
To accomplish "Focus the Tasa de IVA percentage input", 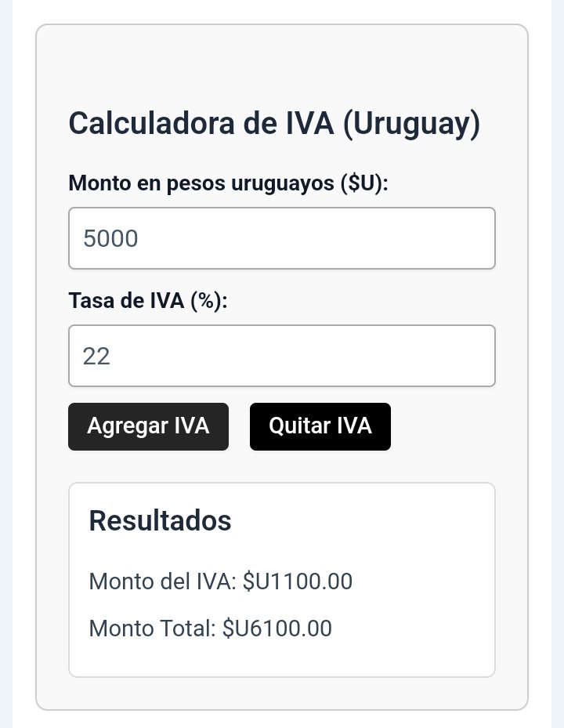I will coord(282,356).
